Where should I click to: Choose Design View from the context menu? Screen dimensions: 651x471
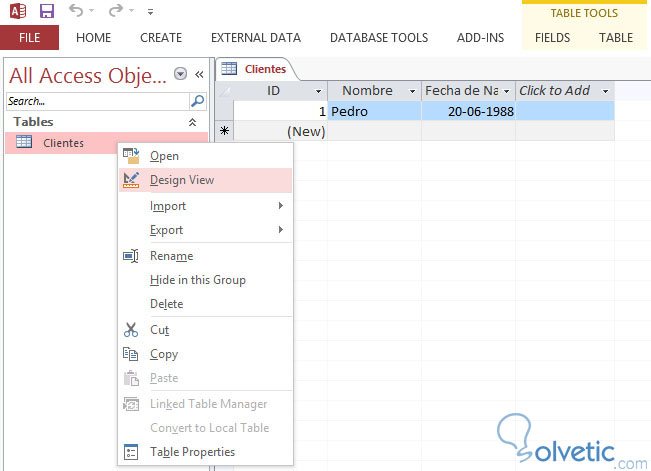coord(206,180)
